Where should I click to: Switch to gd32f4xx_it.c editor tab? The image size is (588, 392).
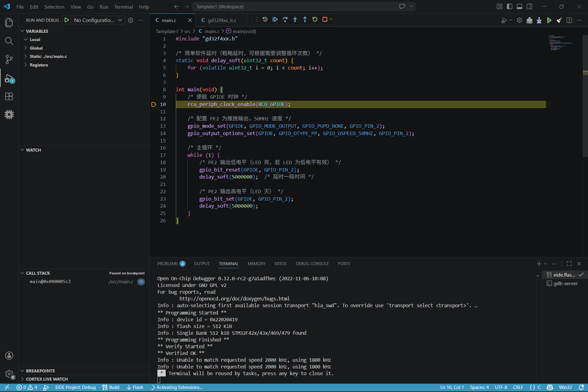click(222, 20)
